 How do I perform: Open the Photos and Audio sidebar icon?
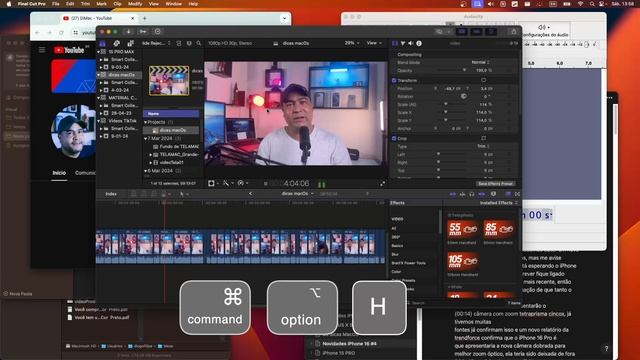point(117,43)
